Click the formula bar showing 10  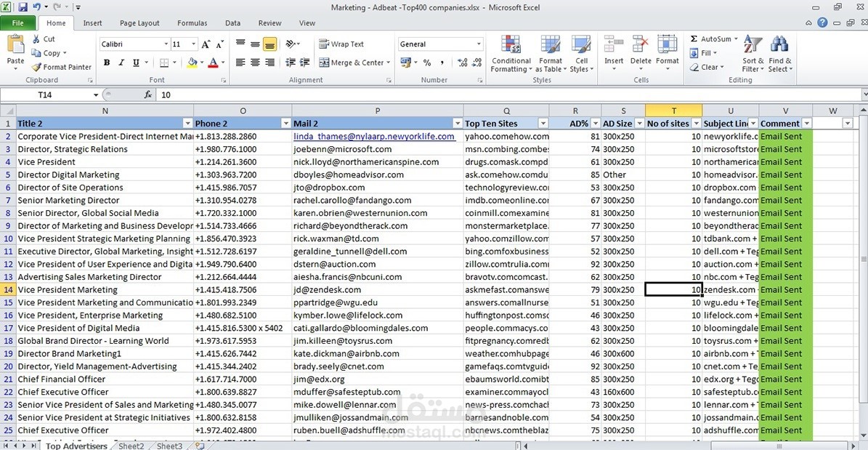tap(509, 95)
